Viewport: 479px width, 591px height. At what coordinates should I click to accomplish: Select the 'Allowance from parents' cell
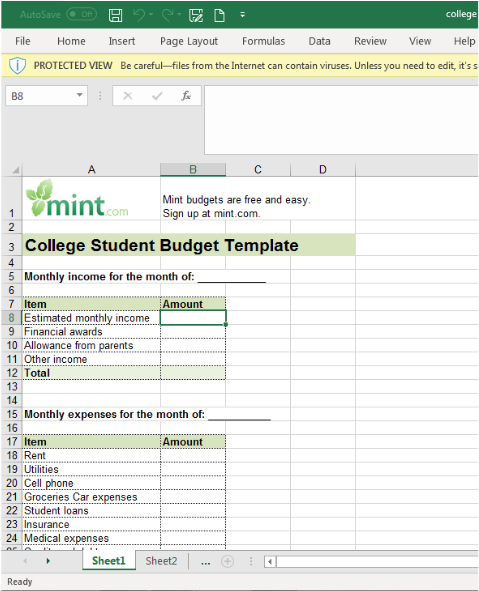[x=91, y=346]
